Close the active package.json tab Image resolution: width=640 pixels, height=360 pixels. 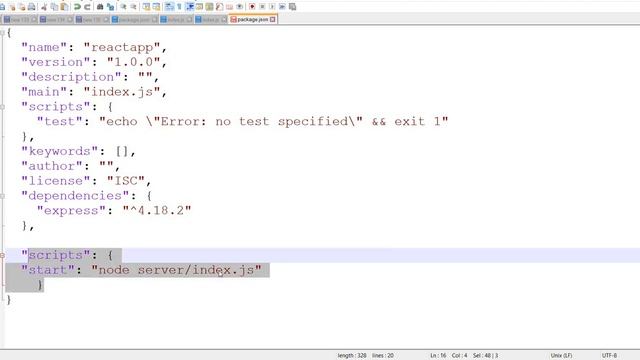[x=273, y=19]
